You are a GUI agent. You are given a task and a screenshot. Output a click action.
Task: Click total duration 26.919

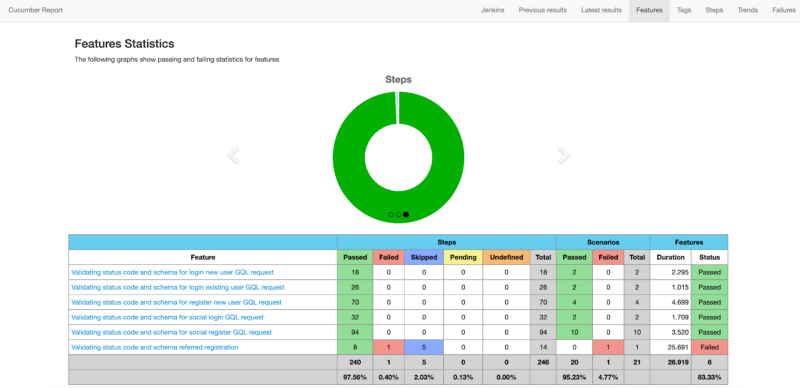[x=677, y=362]
